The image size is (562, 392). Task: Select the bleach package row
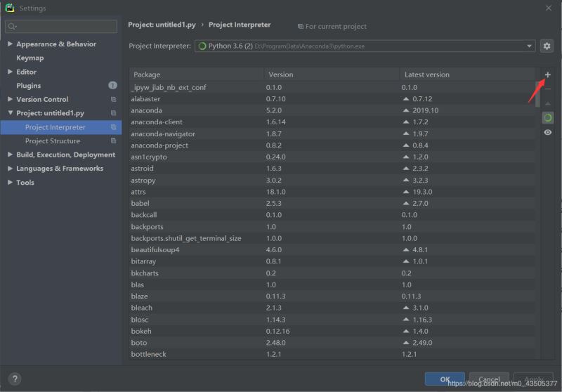(332, 308)
